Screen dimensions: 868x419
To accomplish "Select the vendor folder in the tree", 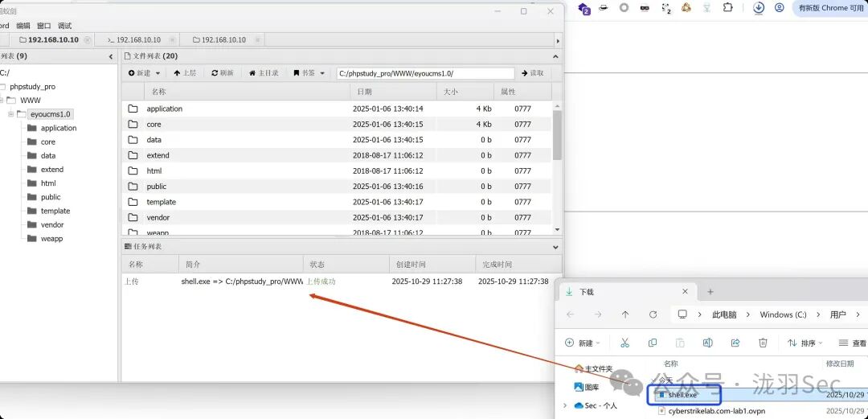I will click(52, 225).
